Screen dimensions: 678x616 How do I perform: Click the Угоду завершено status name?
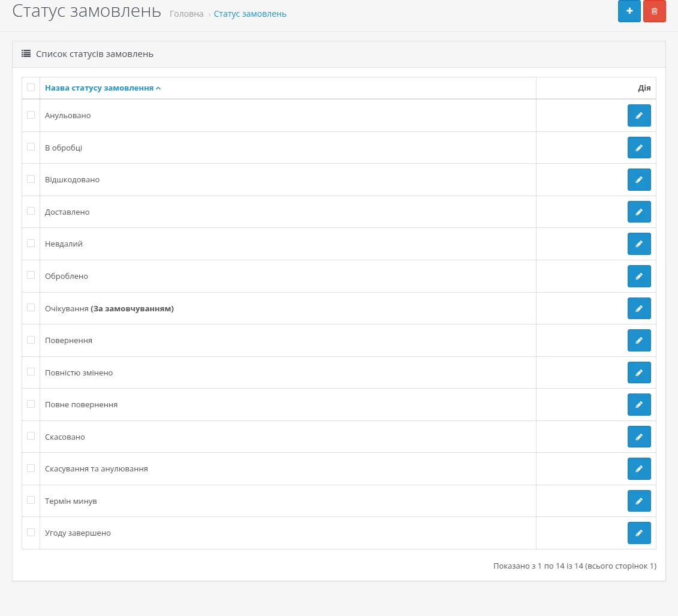(x=78, y=533)
